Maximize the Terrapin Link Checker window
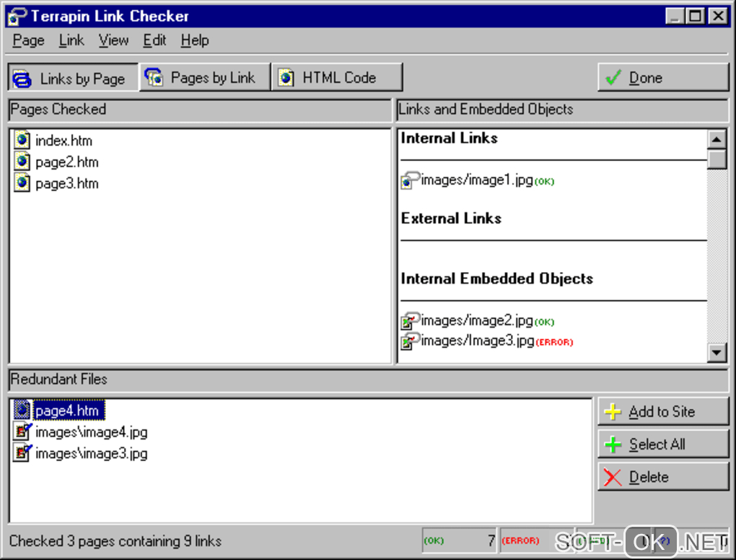Screen dimensions: 736x560 (x=695, y=17)
